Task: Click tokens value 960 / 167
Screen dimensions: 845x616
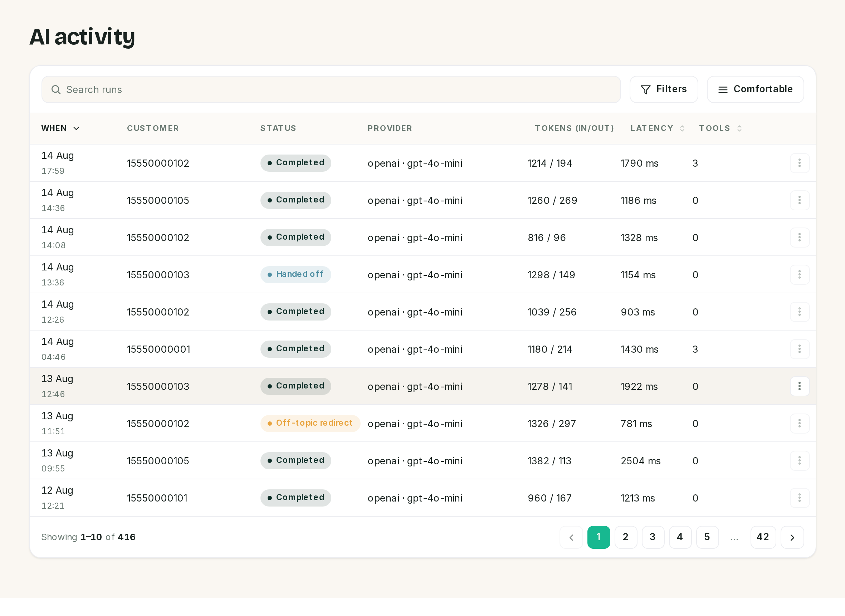Action: (550, 498)
